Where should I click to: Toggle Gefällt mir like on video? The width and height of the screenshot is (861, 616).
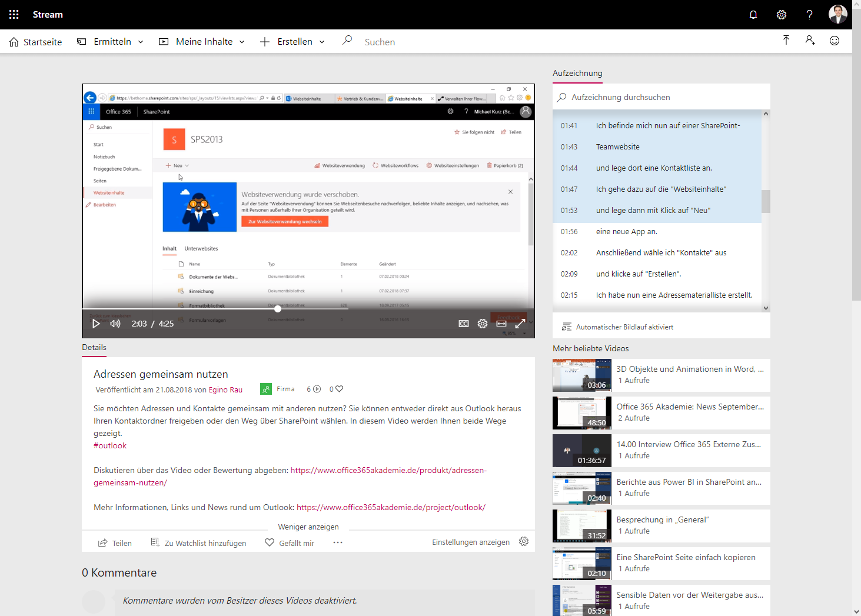(290, 543)
